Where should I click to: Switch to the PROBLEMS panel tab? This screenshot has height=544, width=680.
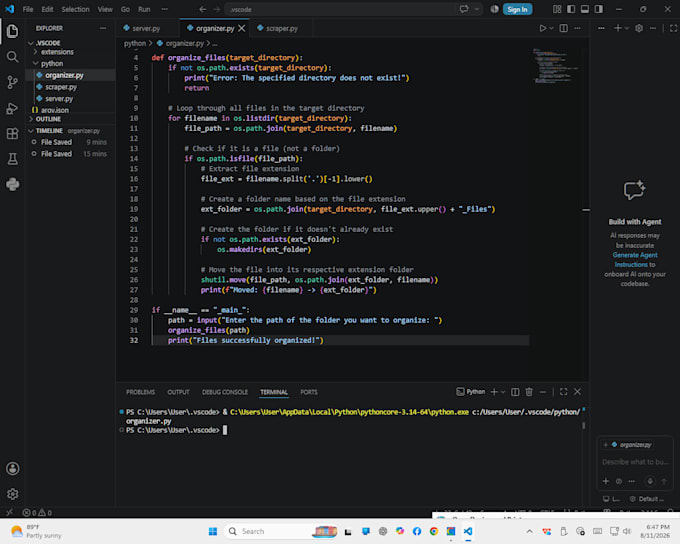(x=140, y=392)
